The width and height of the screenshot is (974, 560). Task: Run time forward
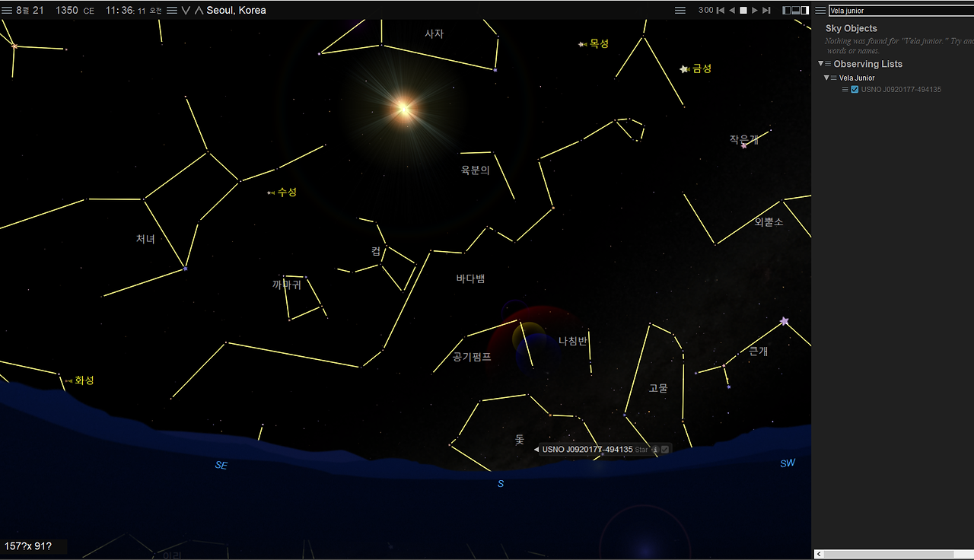[x=755, y=11]
